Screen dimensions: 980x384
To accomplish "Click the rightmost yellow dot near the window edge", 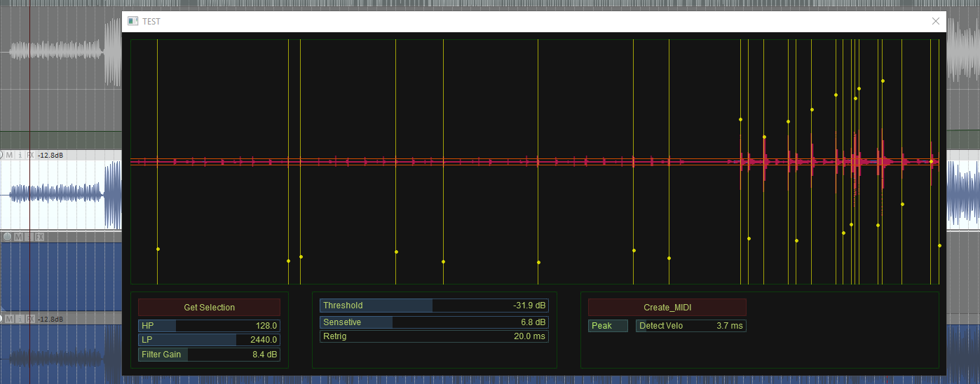I will click(939, 246).
